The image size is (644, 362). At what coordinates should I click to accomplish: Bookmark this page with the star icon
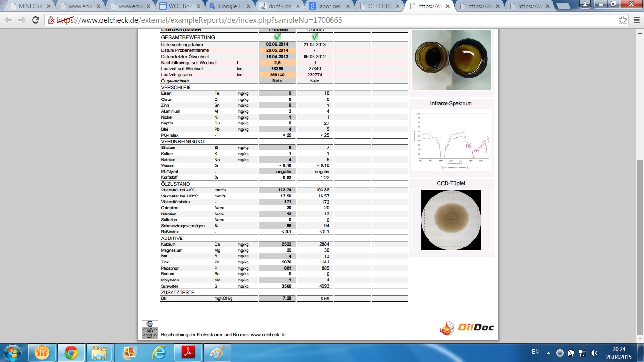coord(622,20)
